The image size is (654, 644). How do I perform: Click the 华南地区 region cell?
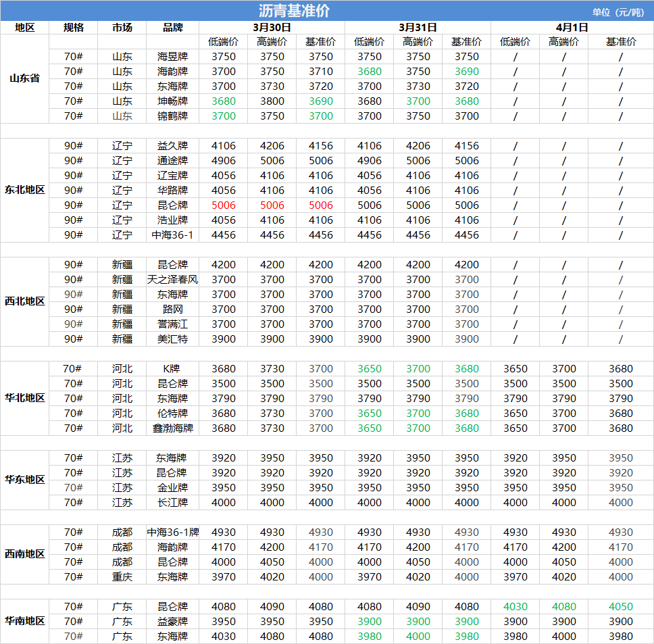pyautogui.click(x=24, y=621)
